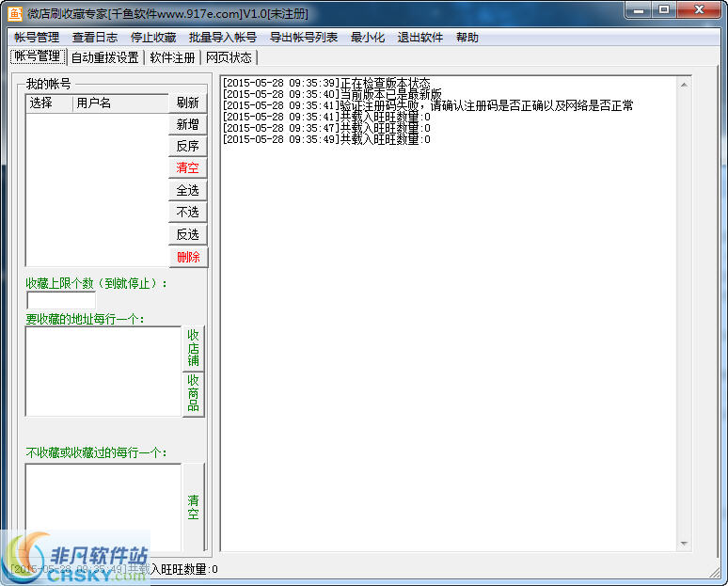Select 导出帐号列表 menu item
Image resolution: width=728 pixels, height=586 pixels.
(304, 38)
